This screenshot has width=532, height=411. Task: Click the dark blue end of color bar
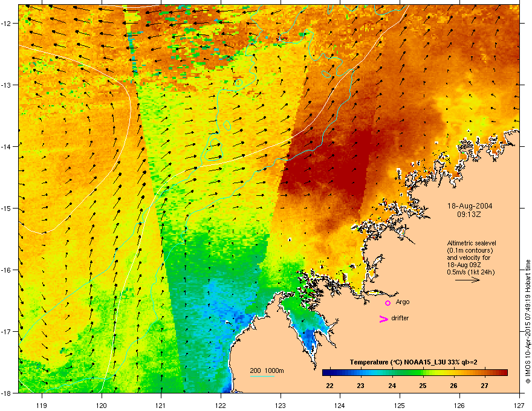(x=326, y=373)
